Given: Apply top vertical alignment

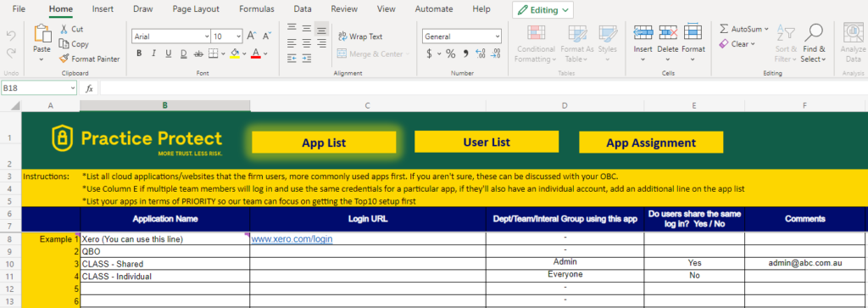Looking at the screenshot, I should click(292, 28).
